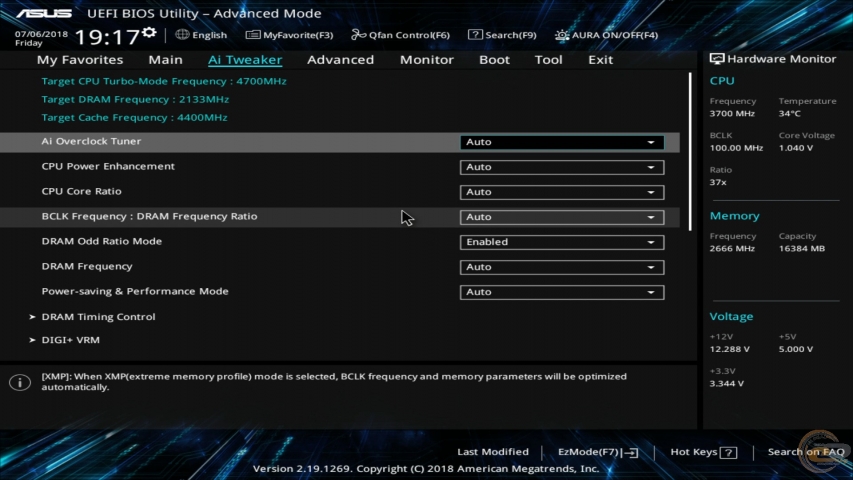Click the info icon beside XMP description

pos(20,382)
